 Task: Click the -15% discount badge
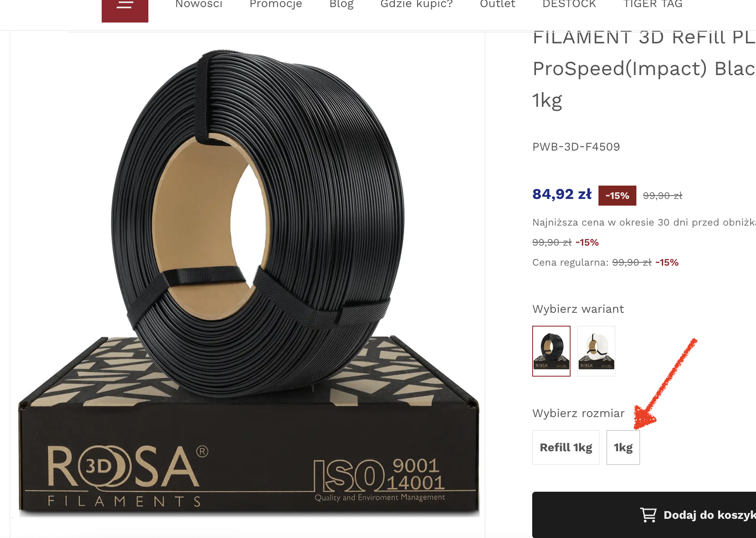click(x=617, y=196)
